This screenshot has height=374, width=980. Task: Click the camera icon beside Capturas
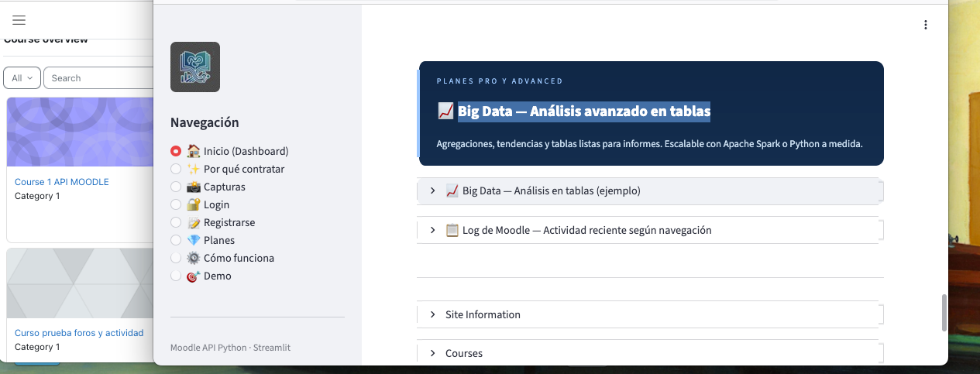(194, 187)
